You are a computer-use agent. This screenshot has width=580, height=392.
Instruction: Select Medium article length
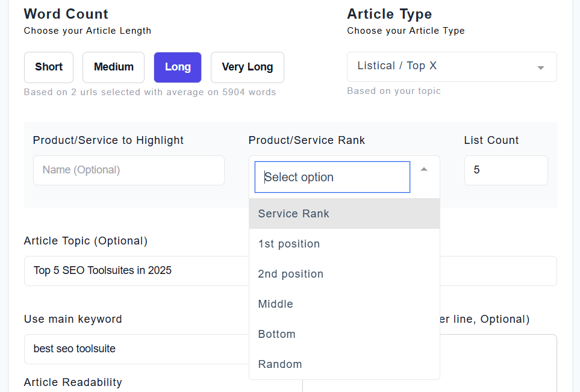click(x=113, y=67)
